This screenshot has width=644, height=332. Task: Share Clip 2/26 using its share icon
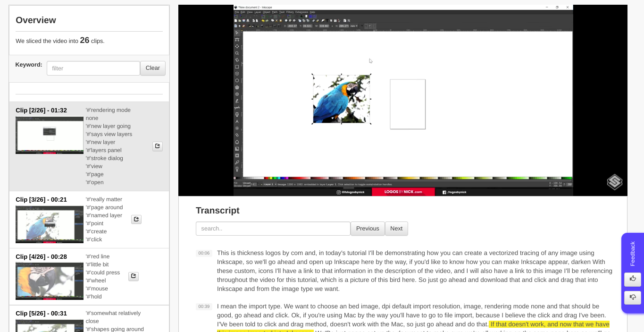coord(158,146)
